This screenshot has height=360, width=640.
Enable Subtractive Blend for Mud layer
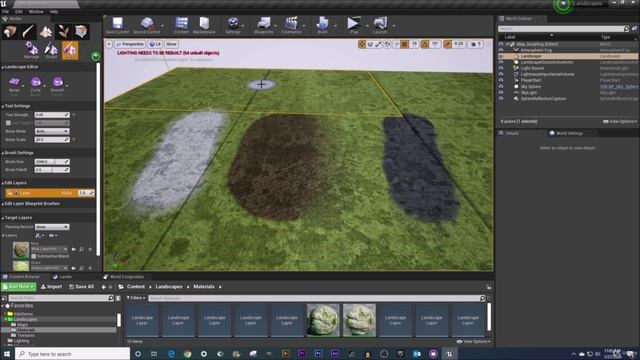click(34, 256)
